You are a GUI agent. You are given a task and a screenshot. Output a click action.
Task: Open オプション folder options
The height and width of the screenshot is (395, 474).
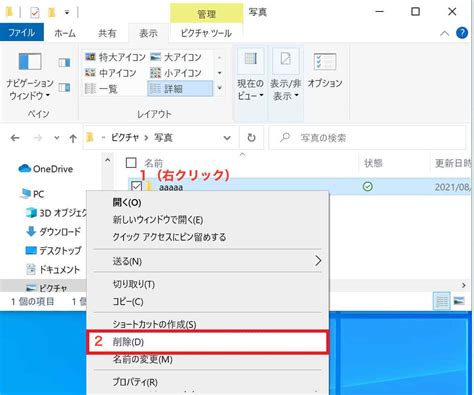325,71
